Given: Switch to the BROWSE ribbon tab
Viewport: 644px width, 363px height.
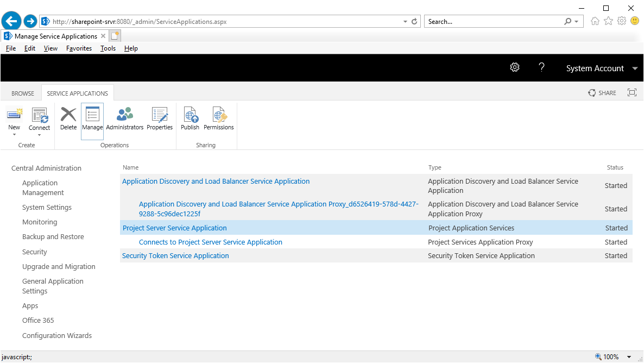Looking at the screenshot, I should [23, 93].
